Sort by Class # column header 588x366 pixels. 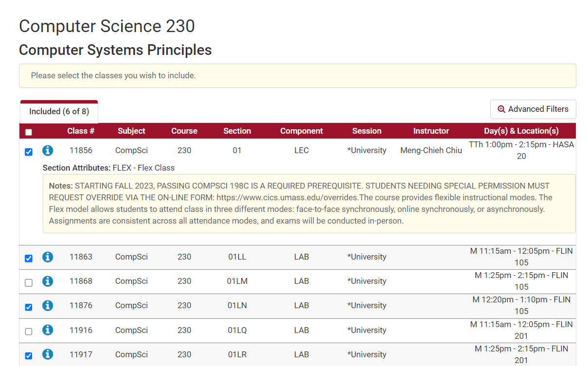pos(81,131)
